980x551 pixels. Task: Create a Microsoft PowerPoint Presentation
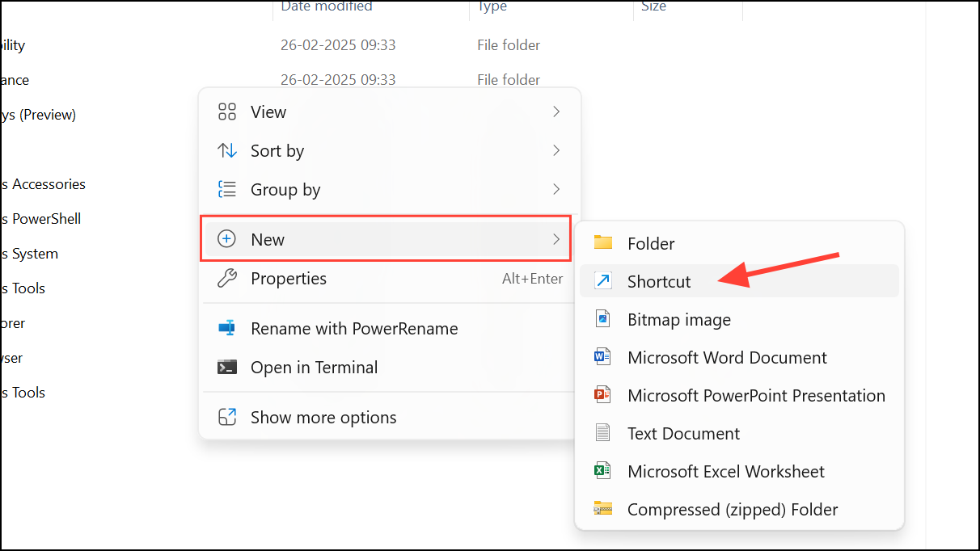tap(739, 395)
